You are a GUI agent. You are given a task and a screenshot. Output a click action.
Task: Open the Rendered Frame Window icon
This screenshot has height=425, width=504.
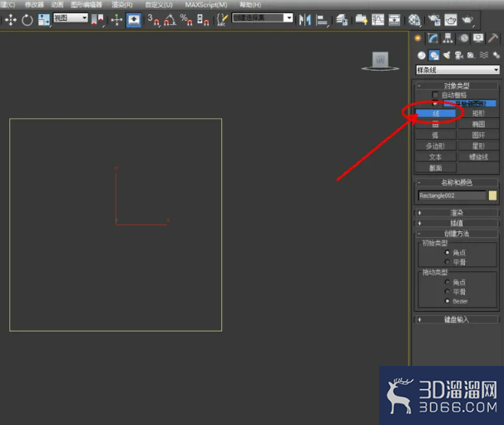pos(451,20)
